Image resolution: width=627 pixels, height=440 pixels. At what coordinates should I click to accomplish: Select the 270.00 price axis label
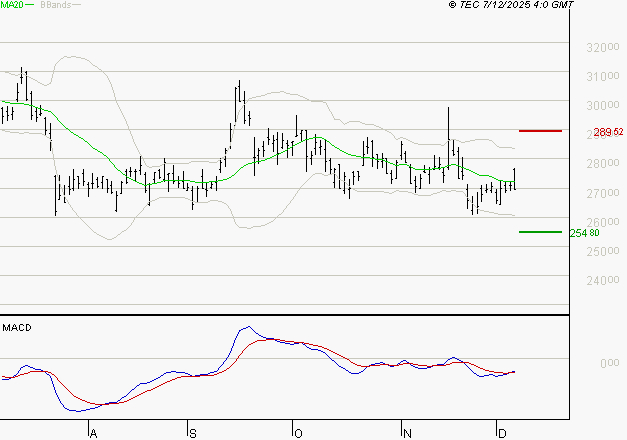coord(603,193)
